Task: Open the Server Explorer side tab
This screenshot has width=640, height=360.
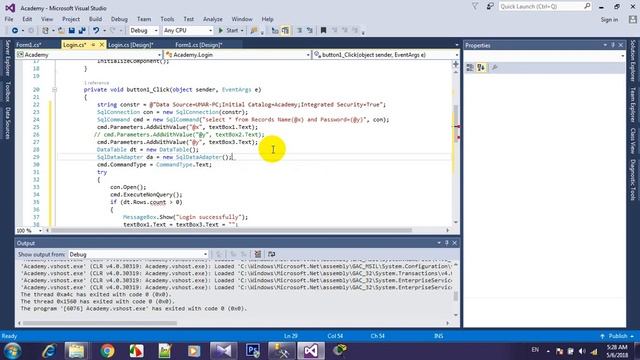Action: coord(7,58)
